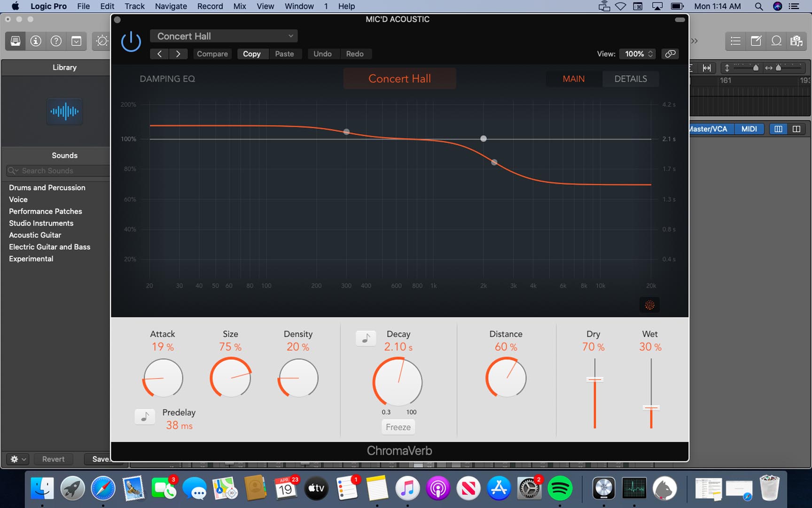
Task: Toggle the Decay tempo sync note button
Action: click(x=366, y=338)
